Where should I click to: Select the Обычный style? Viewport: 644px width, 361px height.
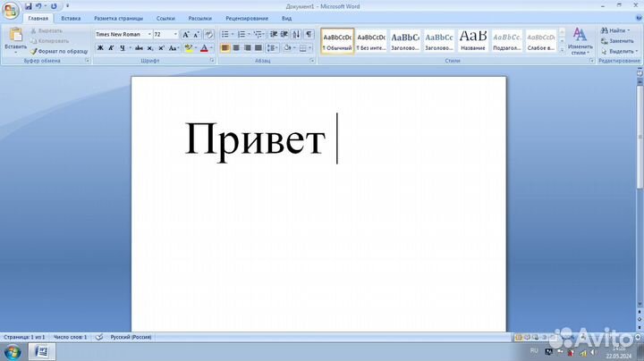[x=337, y=40]
